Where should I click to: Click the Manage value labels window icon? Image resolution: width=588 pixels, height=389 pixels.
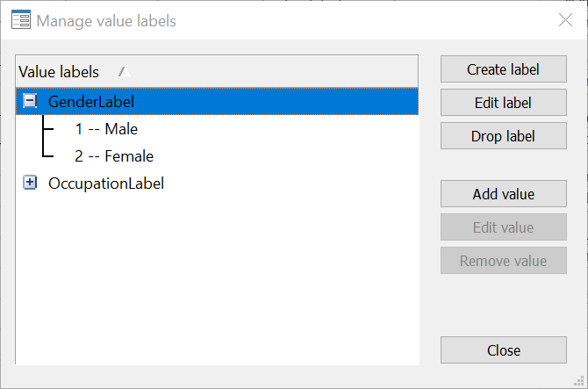click(x=21, y=20)
